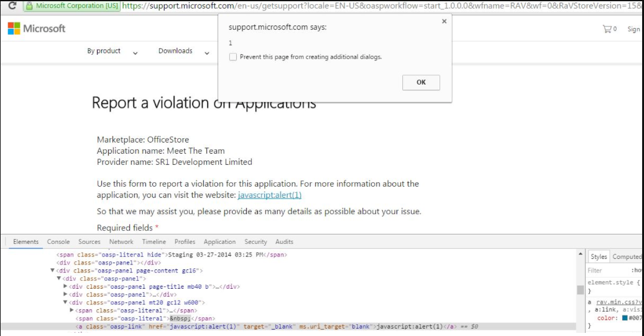Open the Application DevTools tab
This screenshot has height=336, width=644.
219,242
